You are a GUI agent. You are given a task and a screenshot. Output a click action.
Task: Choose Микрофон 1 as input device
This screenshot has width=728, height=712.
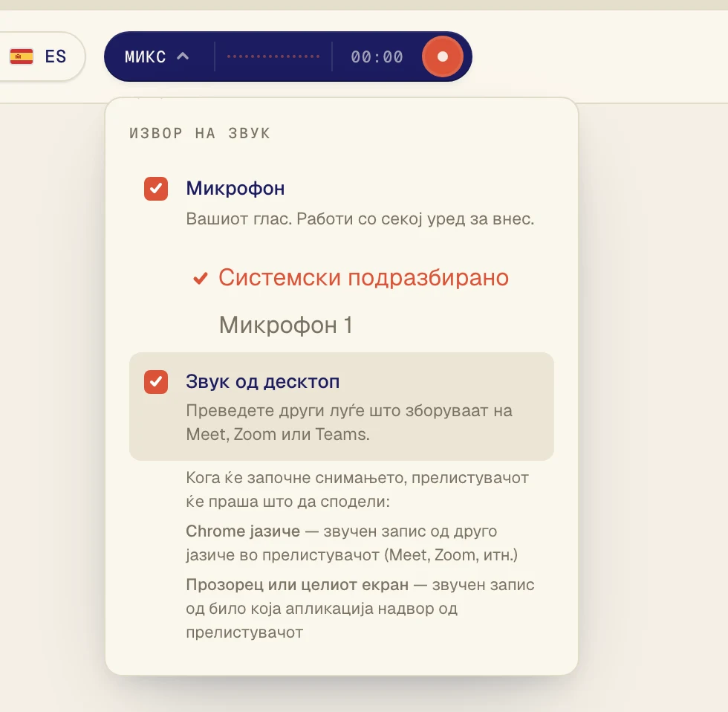point(285,325)
